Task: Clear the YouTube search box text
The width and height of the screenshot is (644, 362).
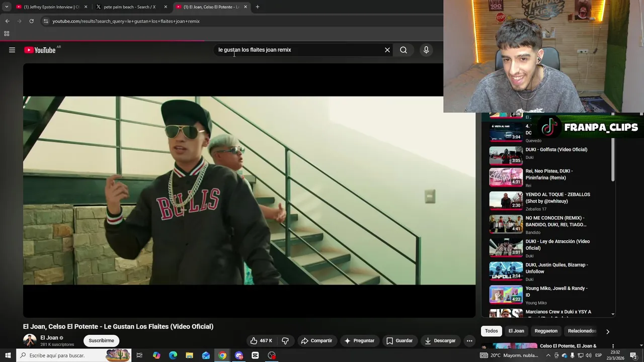Action: tap(387, 50)
